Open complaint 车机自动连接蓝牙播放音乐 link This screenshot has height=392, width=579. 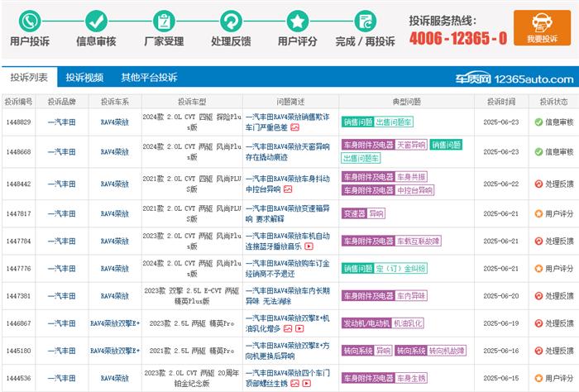pos(287,241)
